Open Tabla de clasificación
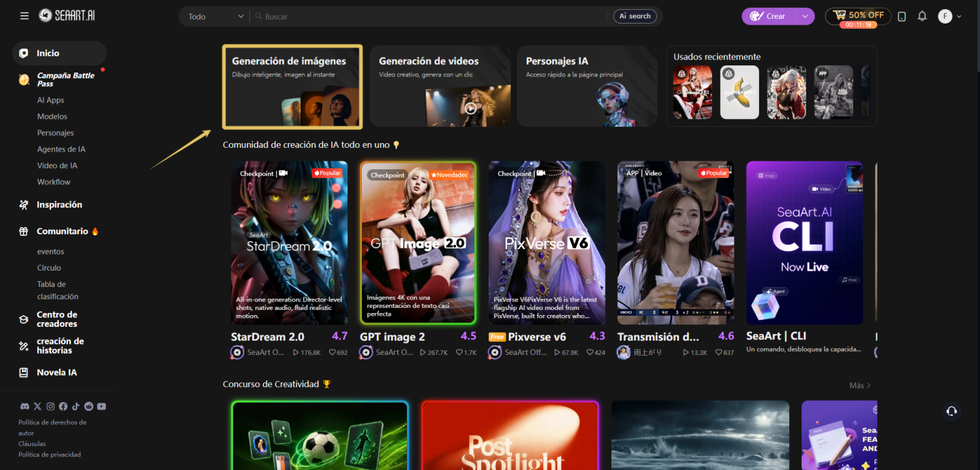 click(57, 290)
